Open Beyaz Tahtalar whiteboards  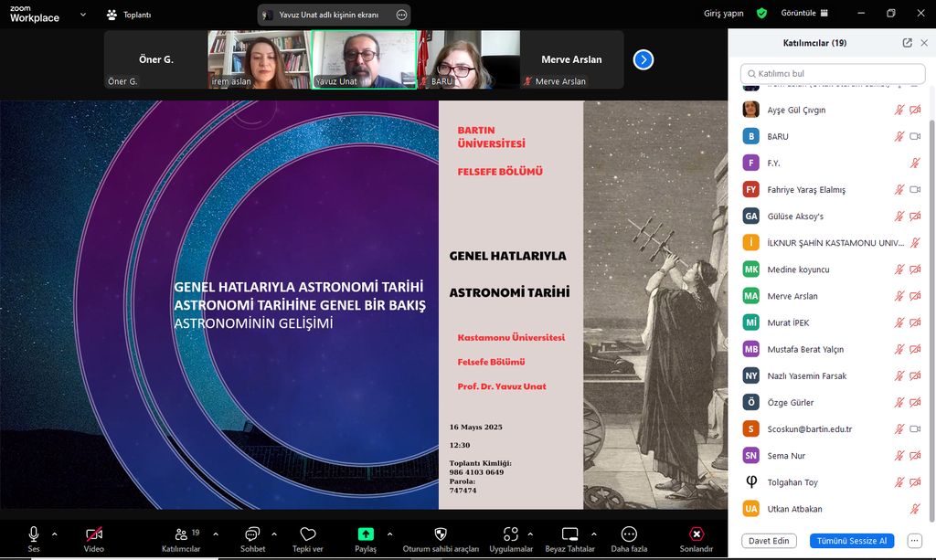pyautogui.click(x=569, y=538)
